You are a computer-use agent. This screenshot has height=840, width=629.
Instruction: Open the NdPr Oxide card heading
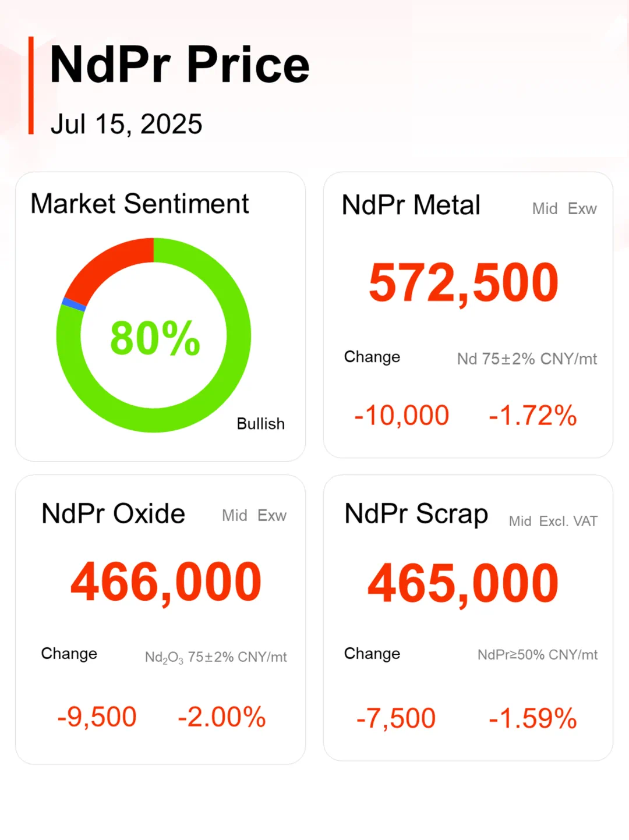(x=113, y=513)
